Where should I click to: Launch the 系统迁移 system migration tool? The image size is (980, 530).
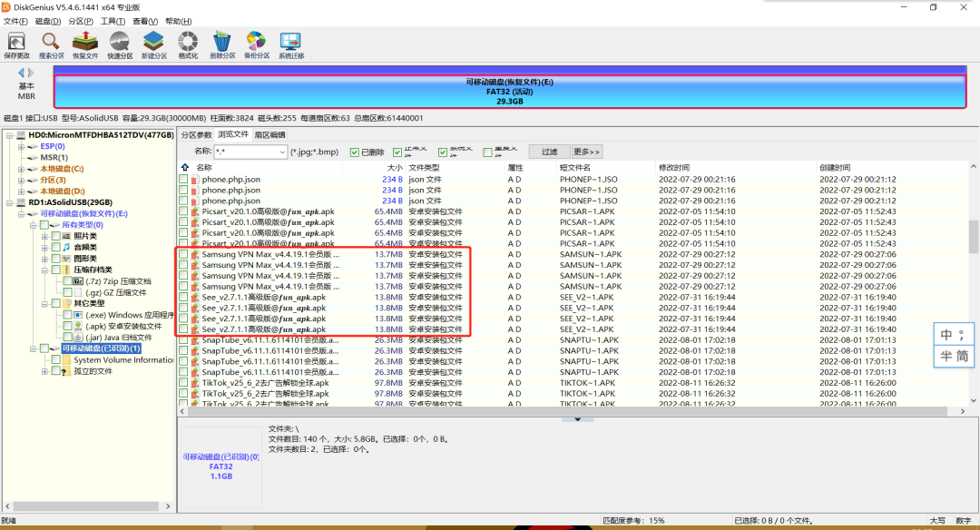[x=291, y=42]
